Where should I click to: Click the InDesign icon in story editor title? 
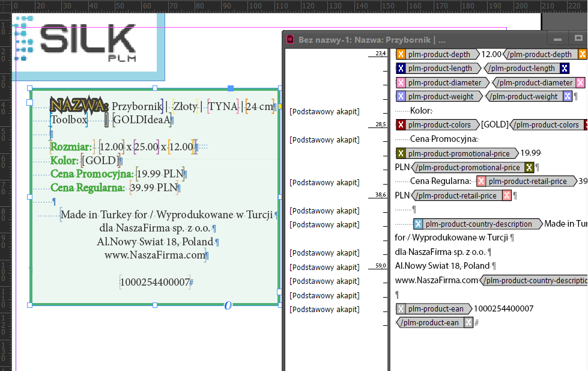(290, 40)
